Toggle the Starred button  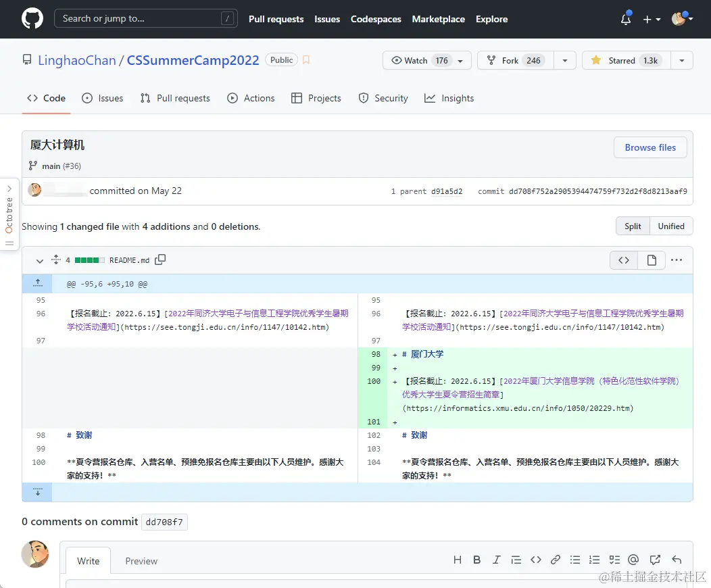pyautogui.click(x=627, y=60)
